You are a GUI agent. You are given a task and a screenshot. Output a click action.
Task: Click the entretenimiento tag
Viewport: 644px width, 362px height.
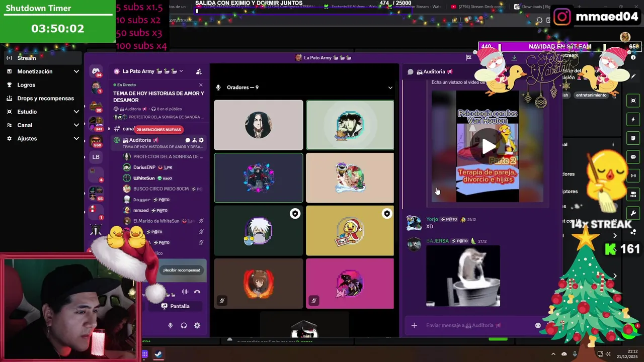[x=591, y=95]
